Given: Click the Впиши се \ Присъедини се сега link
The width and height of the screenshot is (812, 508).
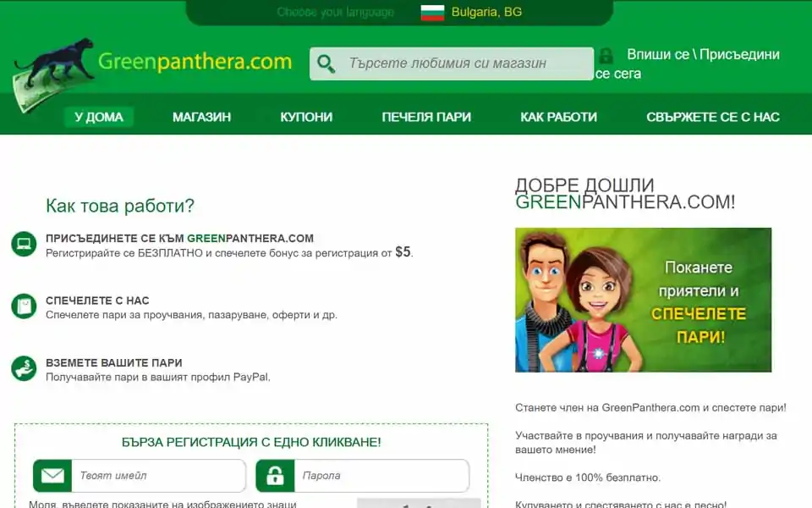Looking at the screenshot, I should pos(688,63).
